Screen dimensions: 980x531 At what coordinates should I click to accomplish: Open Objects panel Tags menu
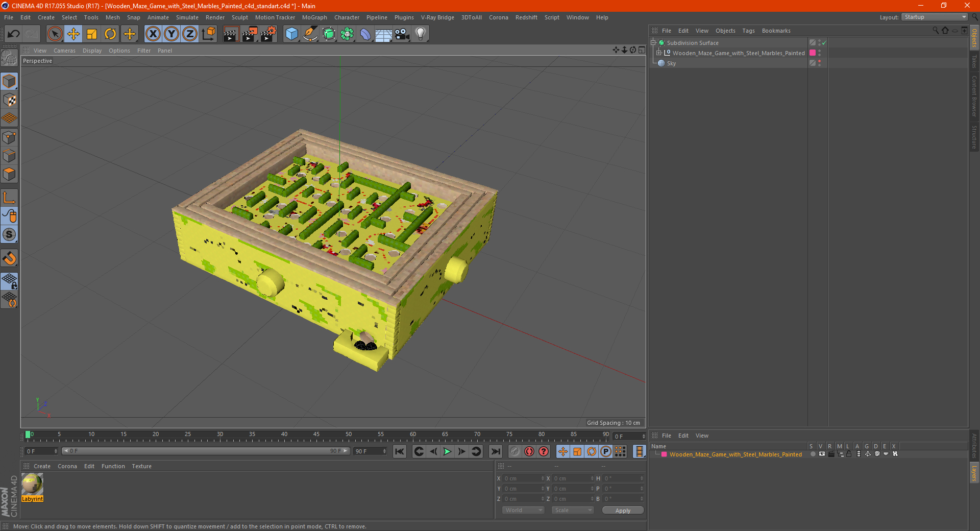coord(748,31)
